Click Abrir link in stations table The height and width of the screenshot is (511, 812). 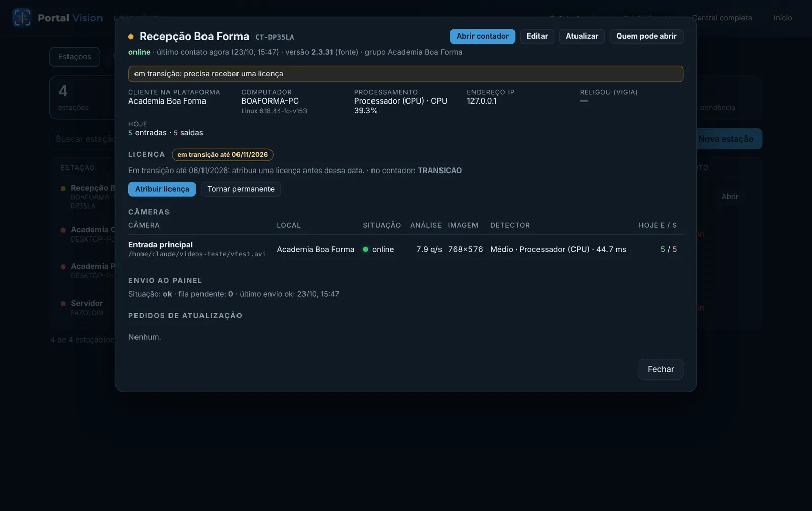[x=730, y=197]
